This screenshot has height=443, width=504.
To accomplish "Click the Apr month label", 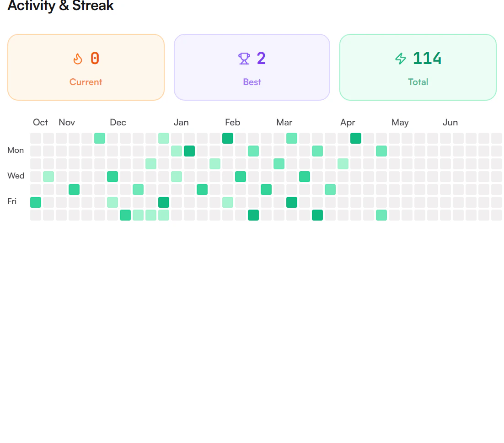I will (348, 122).
